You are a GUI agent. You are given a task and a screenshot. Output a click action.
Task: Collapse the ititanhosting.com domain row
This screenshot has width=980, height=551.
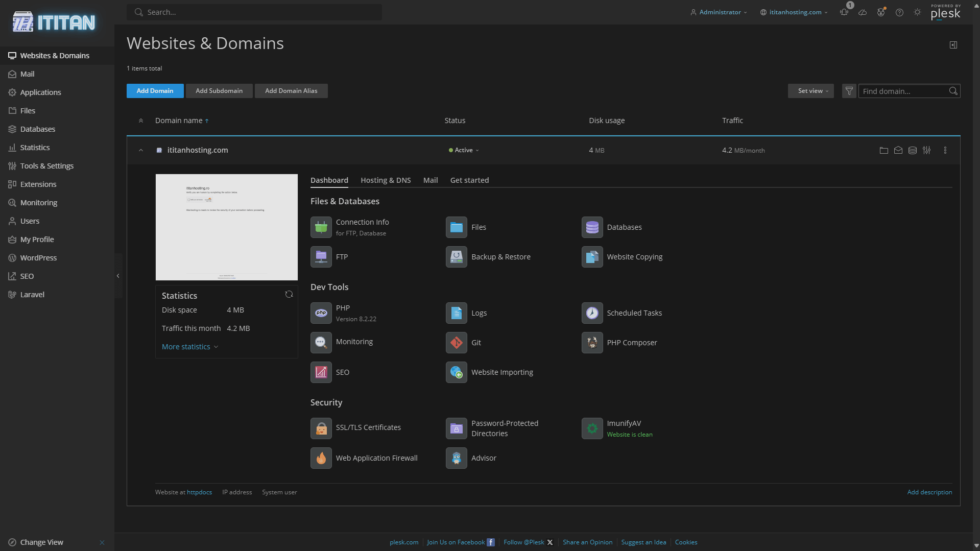(x=141, y=150)
